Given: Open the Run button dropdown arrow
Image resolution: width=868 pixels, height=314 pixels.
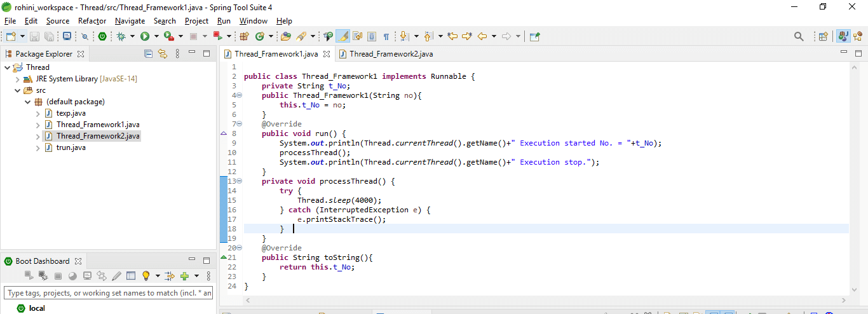Looking at the screenshot, I should 156,37.
